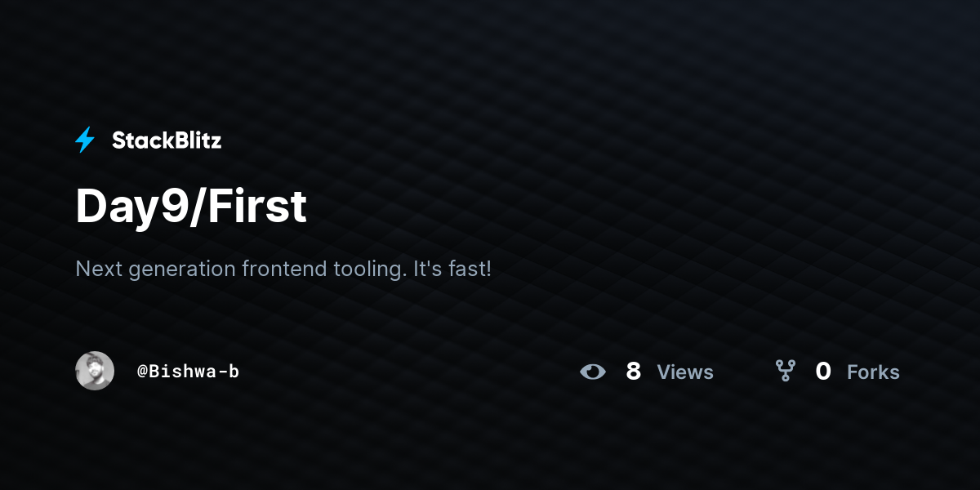Screen dimensions: 980x490
Task: Click the word First in the title
Action: pyautogui.click(x=257, y=206)
